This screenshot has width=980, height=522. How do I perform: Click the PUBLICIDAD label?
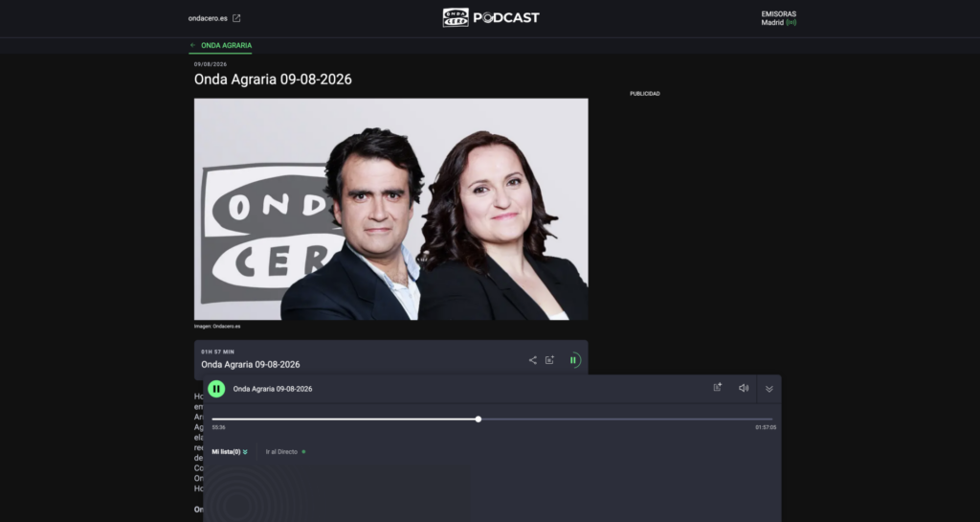click(x=644, y=94)
